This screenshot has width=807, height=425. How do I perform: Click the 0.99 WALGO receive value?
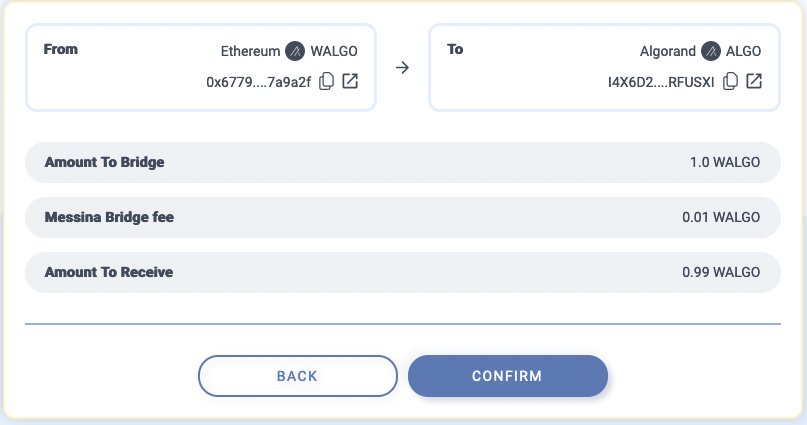721,272
